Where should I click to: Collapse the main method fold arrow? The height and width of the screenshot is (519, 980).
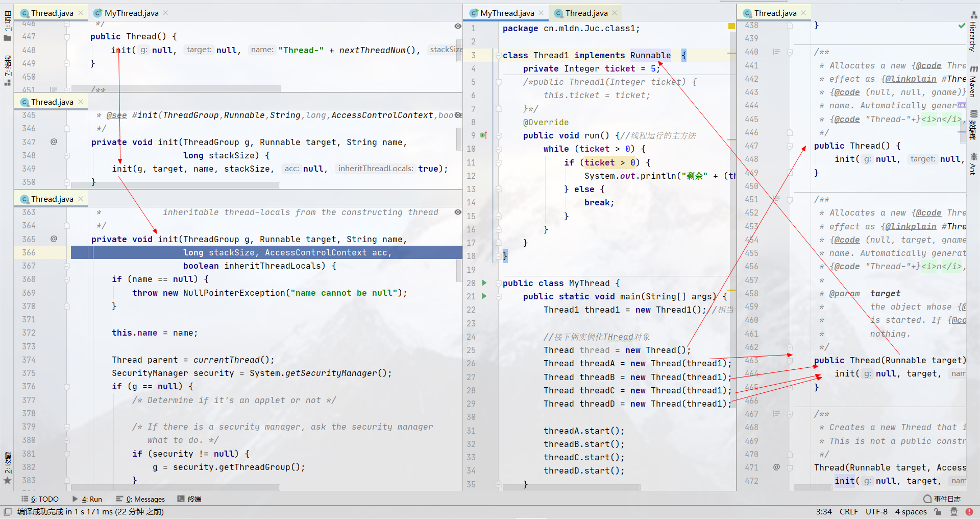(498, 296)
